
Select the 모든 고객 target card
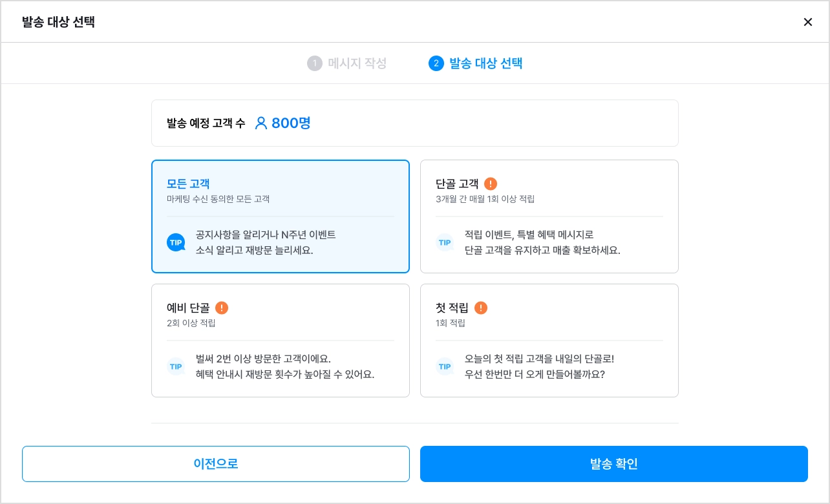(x=281, y=216)
